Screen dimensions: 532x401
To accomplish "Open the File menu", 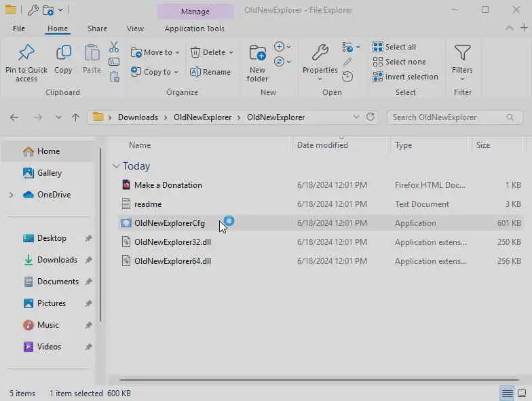I will 19,28.
